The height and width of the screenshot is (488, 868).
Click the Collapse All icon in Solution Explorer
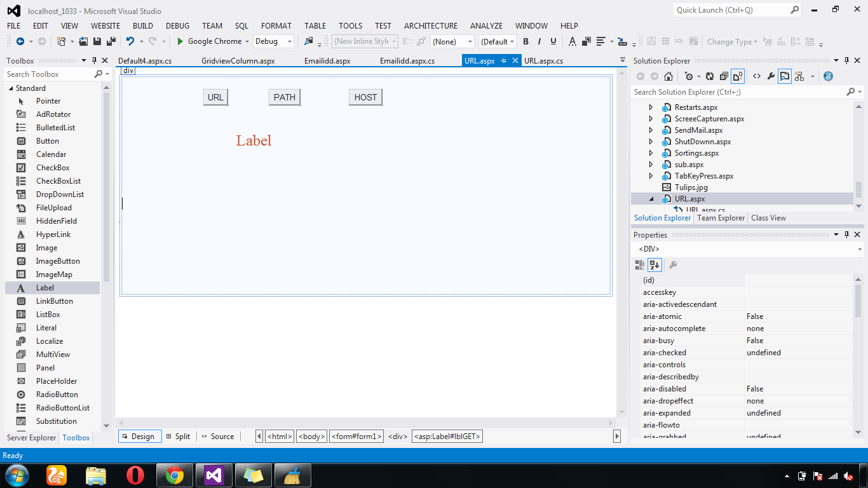tap(724, 76)
